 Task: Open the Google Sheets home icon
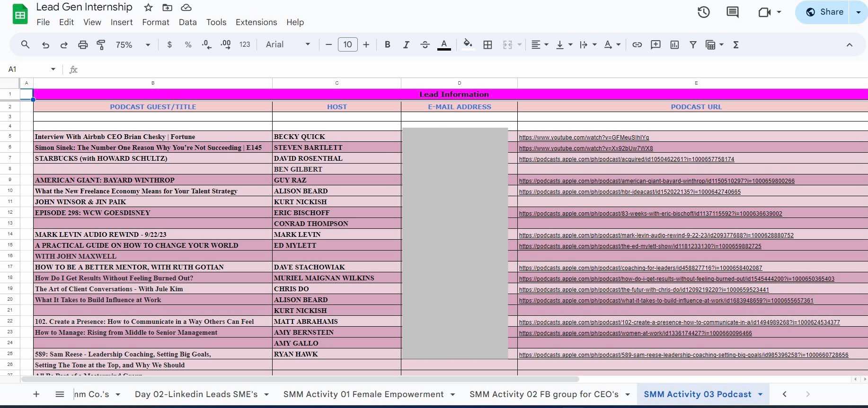click(x=20, y=15)
